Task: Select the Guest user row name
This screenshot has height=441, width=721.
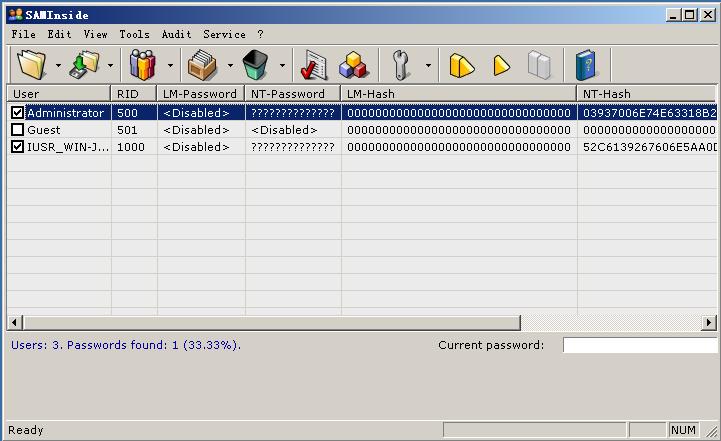Action: click(44, 130)
